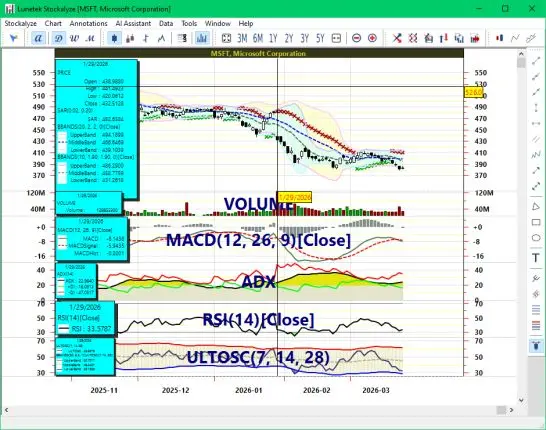Open the Help menu
This screenshot has width=546, height=430.
point(246,24)
